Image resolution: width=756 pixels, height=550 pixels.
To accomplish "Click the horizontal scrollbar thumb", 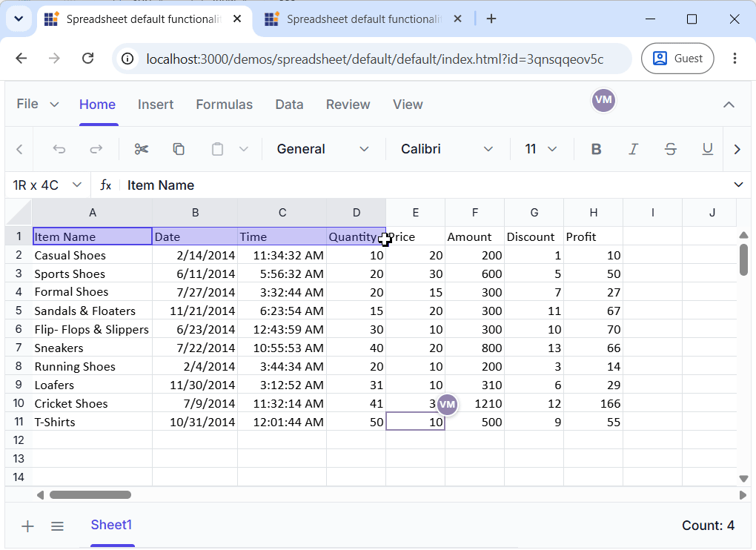I will click(90, 495).
